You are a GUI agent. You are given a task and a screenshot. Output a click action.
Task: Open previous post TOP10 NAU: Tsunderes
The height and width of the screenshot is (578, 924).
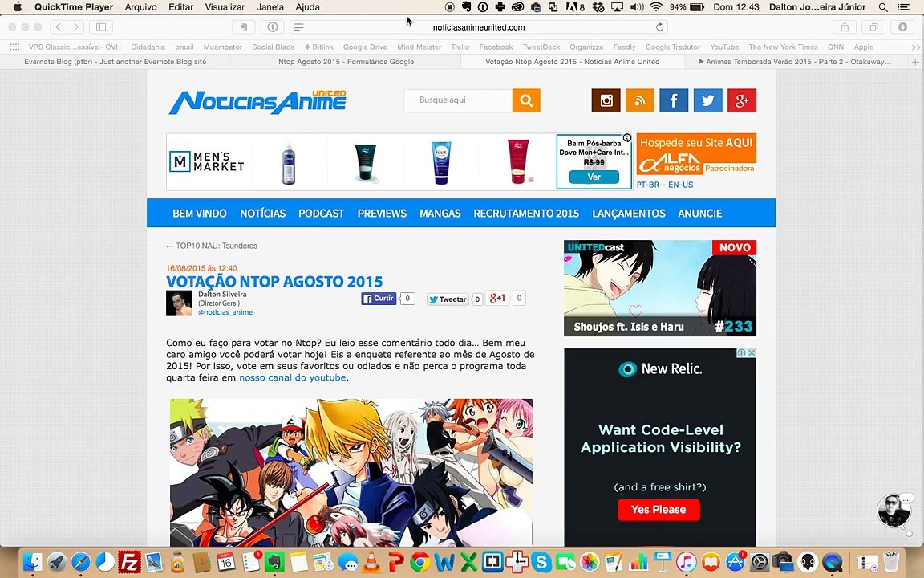pyautogui.click(x=212, y=246)
